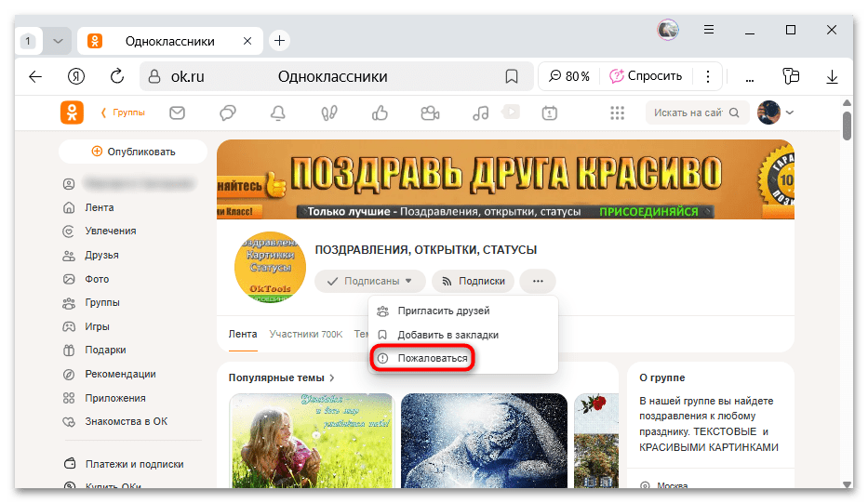Bookmark this page in address bar
The height and width of the screenshot is (503, 868).
click(x=512, y=76)
